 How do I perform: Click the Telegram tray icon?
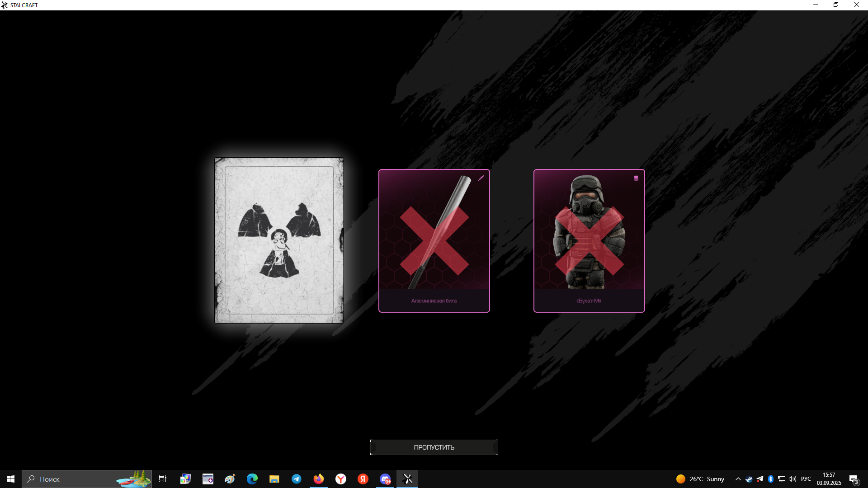click(x=760, y=479)
